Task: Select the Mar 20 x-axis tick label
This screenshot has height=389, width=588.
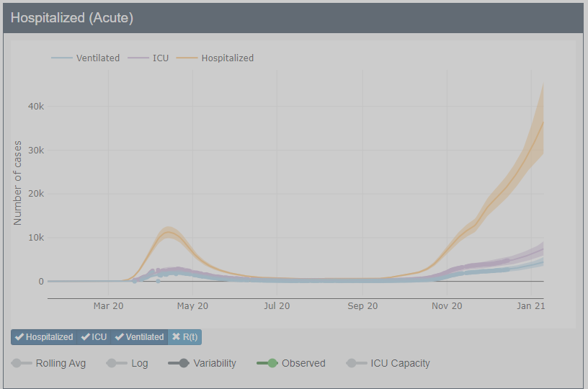Action: [x=108, y=306]
